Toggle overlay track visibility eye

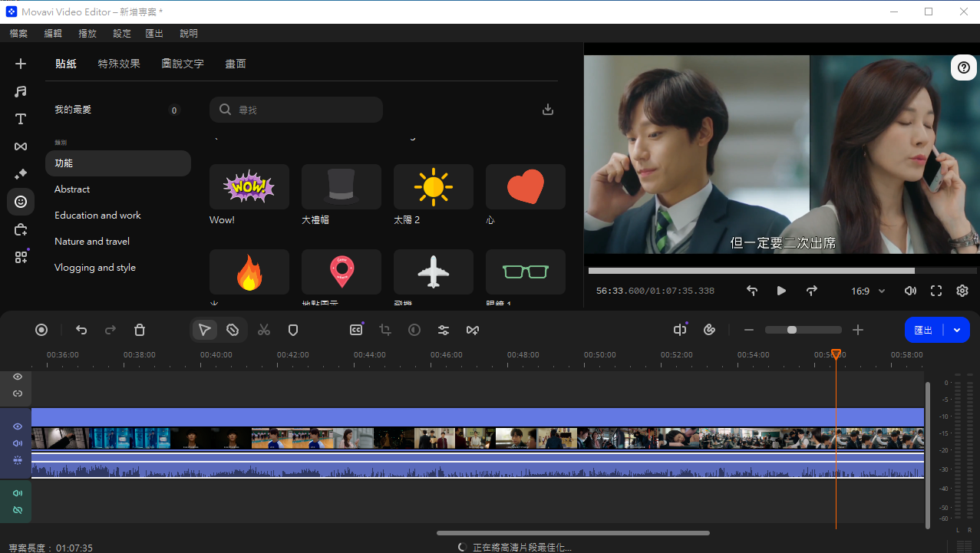[x=18, y=377]
